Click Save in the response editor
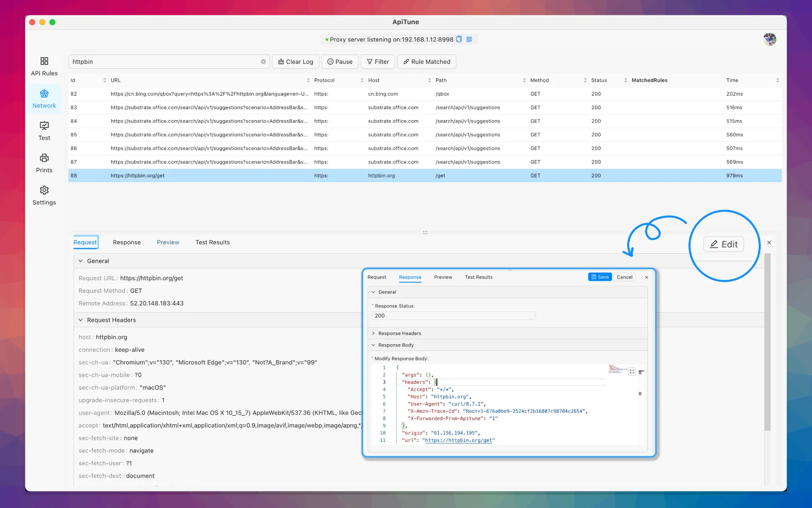The width and height of the screenshot is (812, 508). (600, 277)
